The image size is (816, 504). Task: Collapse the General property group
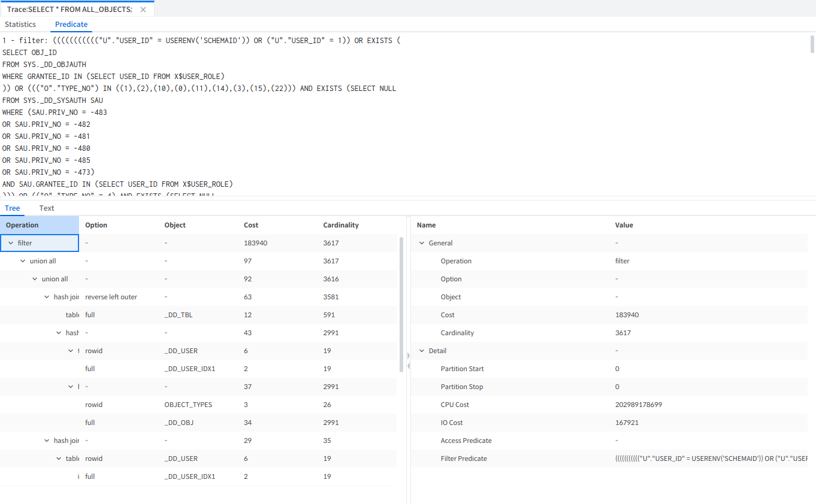pyautogui.click(x=422, y=243)
